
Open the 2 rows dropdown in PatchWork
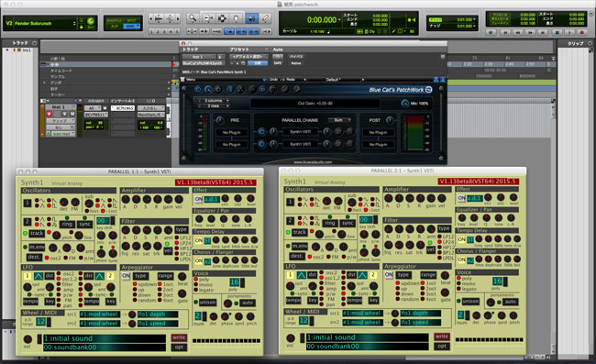(214, 106)
